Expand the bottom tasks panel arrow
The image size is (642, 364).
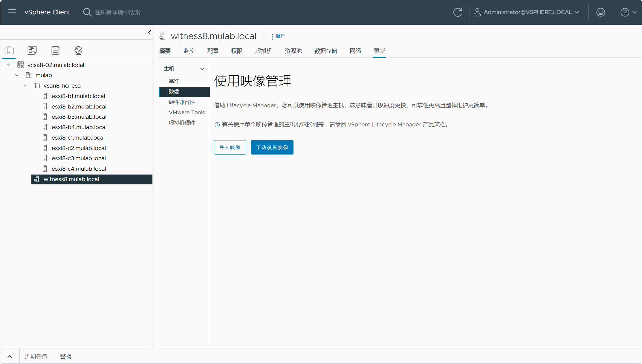coord(10,356)
